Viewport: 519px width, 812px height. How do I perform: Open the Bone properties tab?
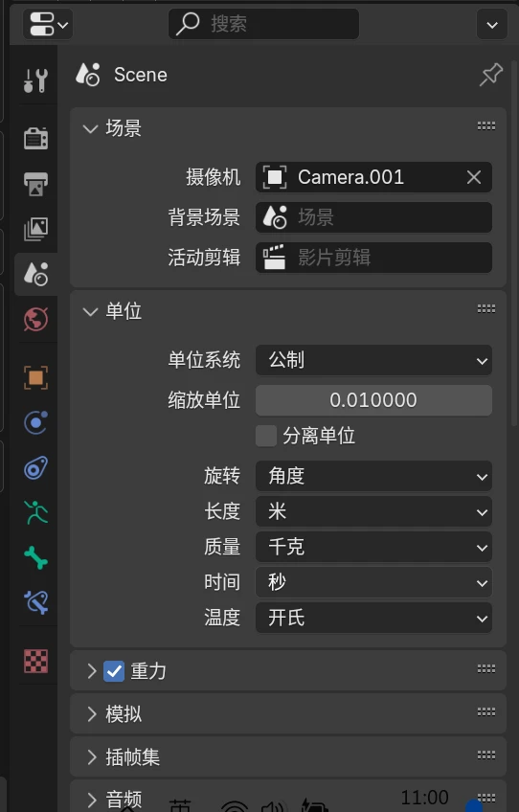pyautogui.click(x=35, y=557)
